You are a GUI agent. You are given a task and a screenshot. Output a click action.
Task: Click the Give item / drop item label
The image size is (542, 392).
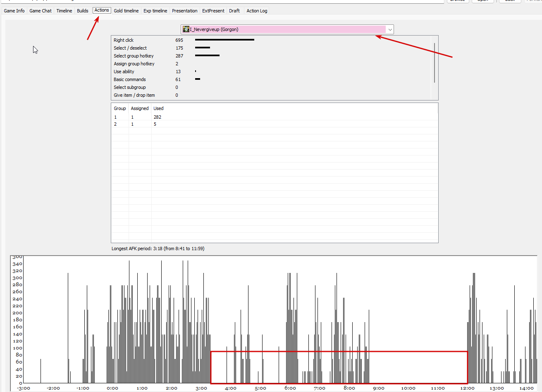pyautogui.click(x=134, y=95)
